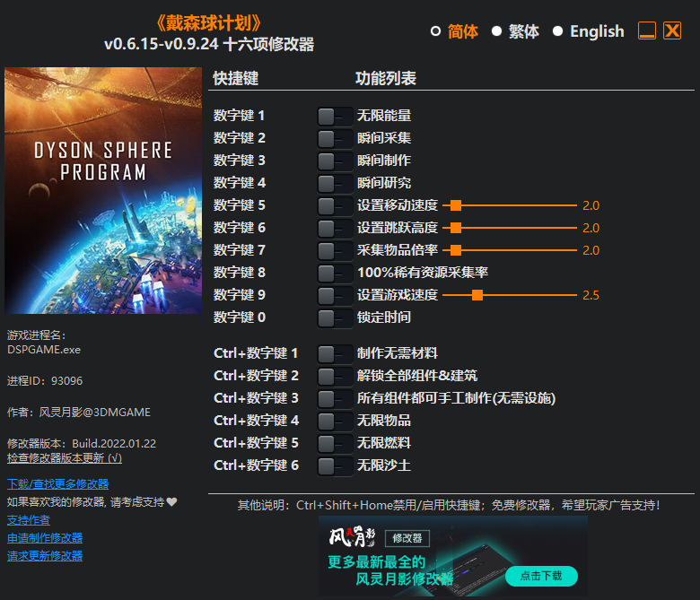Viewport: 700px width, 600px height.
Task: Select 繁体 language radio button
Action: tap(496, 31)
